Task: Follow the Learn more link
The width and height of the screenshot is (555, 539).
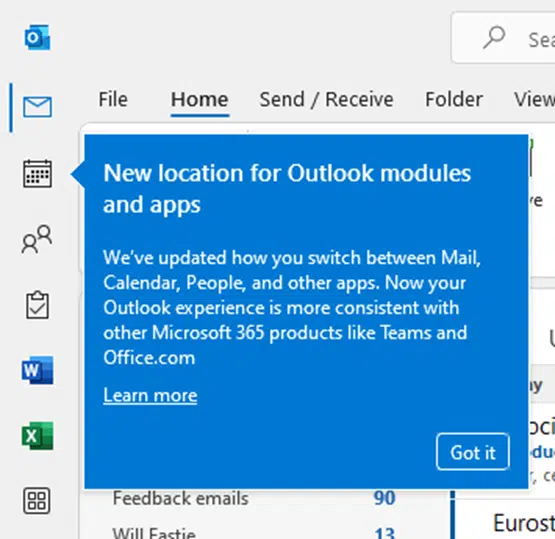Action: click(150, 395)
